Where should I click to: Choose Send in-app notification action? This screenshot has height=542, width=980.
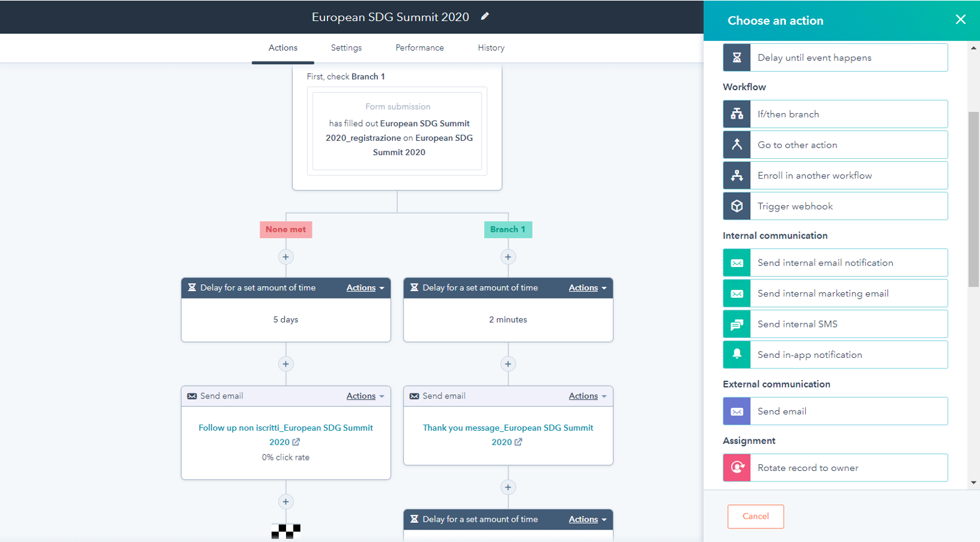pyautogui.click(x=835, y=355)
